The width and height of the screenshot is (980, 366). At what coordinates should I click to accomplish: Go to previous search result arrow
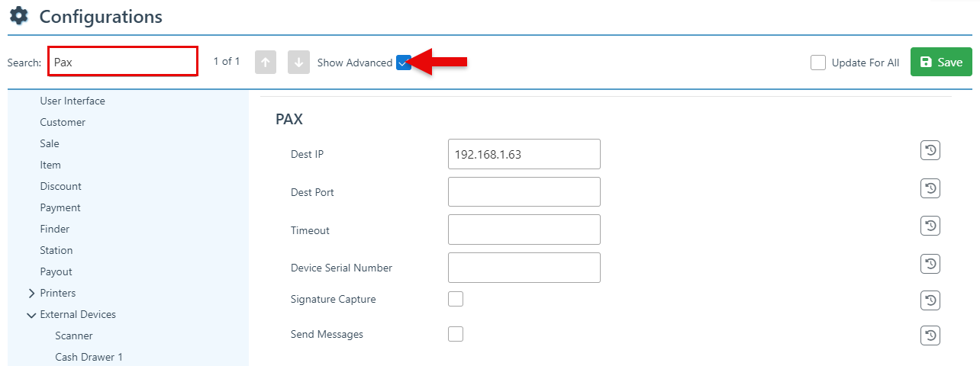point(266,63)
